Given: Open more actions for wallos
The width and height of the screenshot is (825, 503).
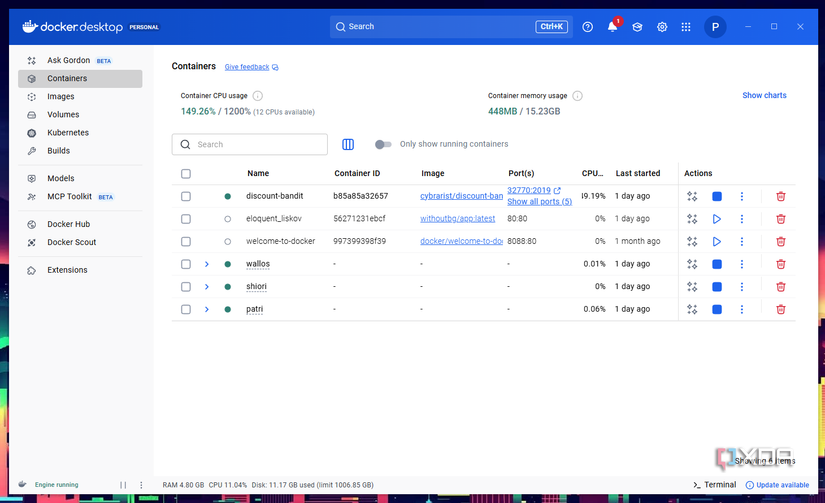Looking at the screenshot, I should [742, 264].
